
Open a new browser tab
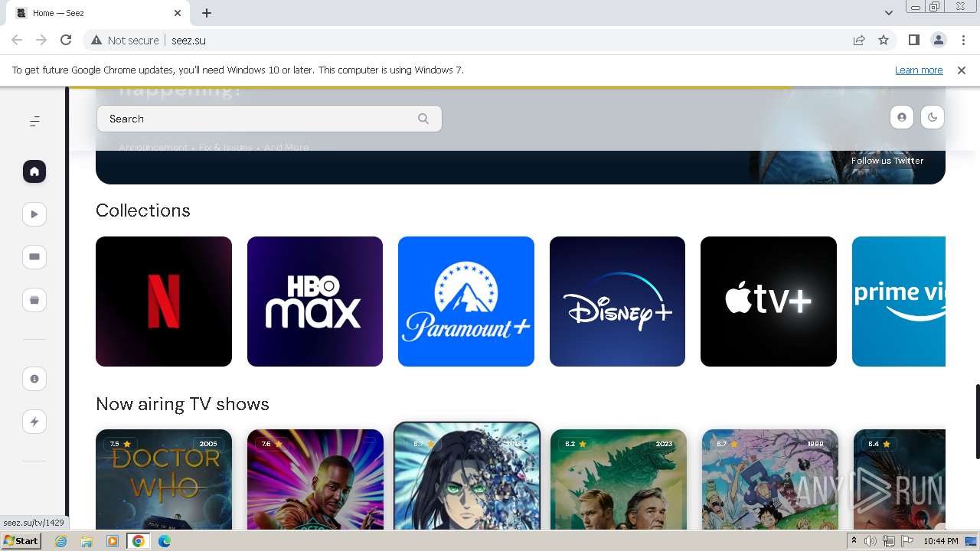tap(207, 13)
